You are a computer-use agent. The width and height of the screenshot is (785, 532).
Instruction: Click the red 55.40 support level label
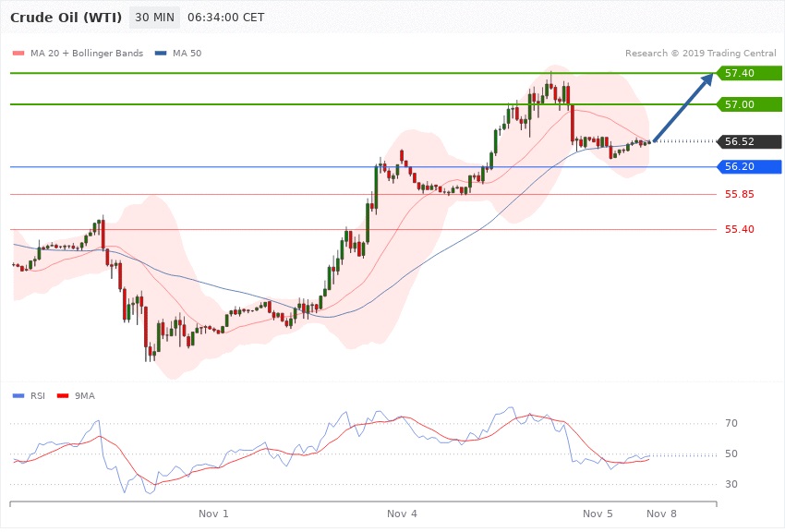pyautogui.click(x=739, y=229)
